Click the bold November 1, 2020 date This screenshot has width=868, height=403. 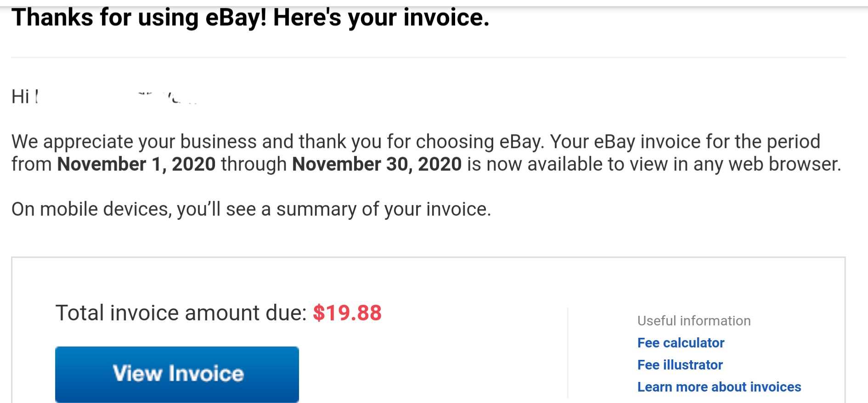point(136,164)
